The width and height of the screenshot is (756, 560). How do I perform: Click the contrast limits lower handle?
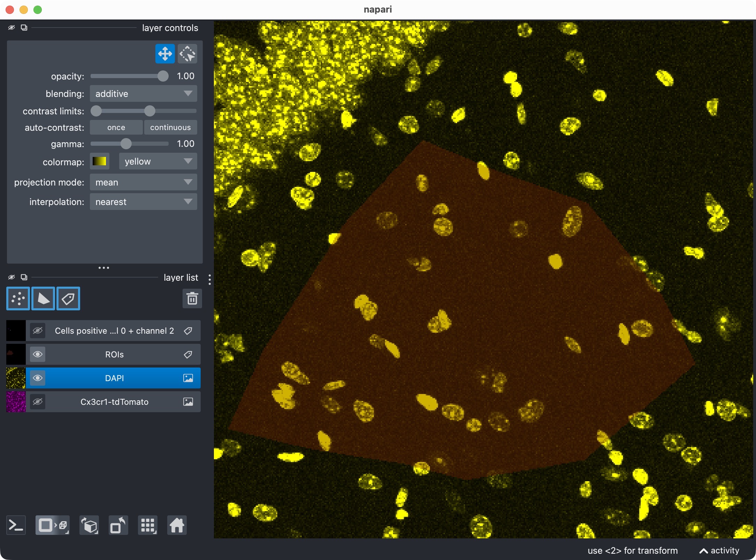(x=96, y=111)
